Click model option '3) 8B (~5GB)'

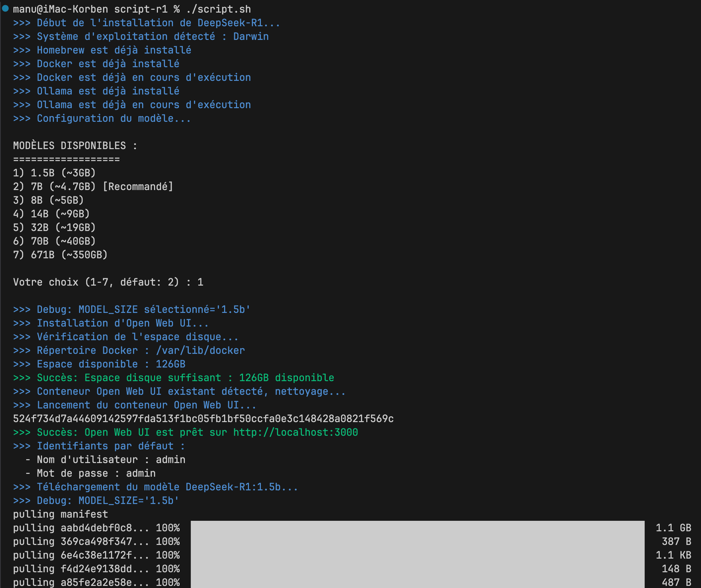(48, 200)
